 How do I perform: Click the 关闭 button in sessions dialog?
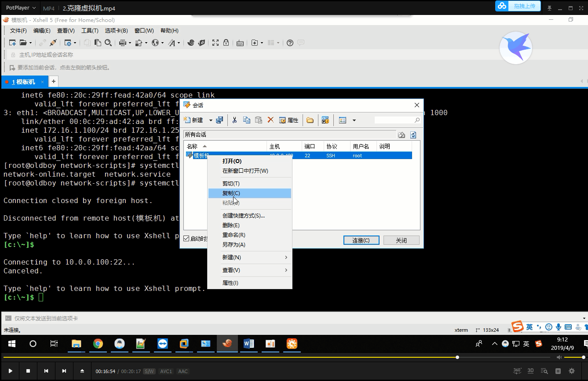pos(401,240)
